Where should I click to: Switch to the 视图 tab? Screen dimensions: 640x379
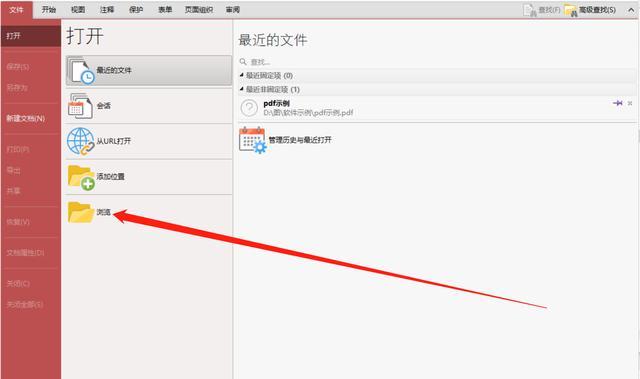78,9
